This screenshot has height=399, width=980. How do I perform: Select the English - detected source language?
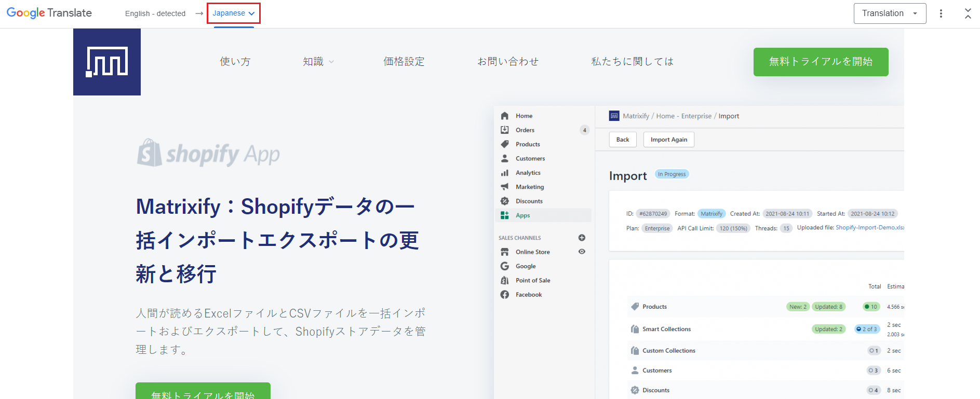point(155,13)
